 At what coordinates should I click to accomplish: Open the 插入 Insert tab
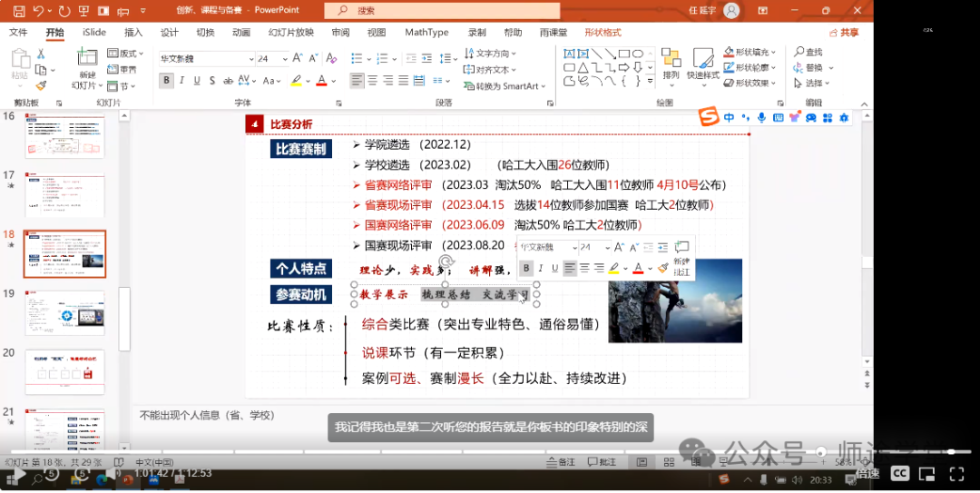pyautogui.click(x=133, y=33)
